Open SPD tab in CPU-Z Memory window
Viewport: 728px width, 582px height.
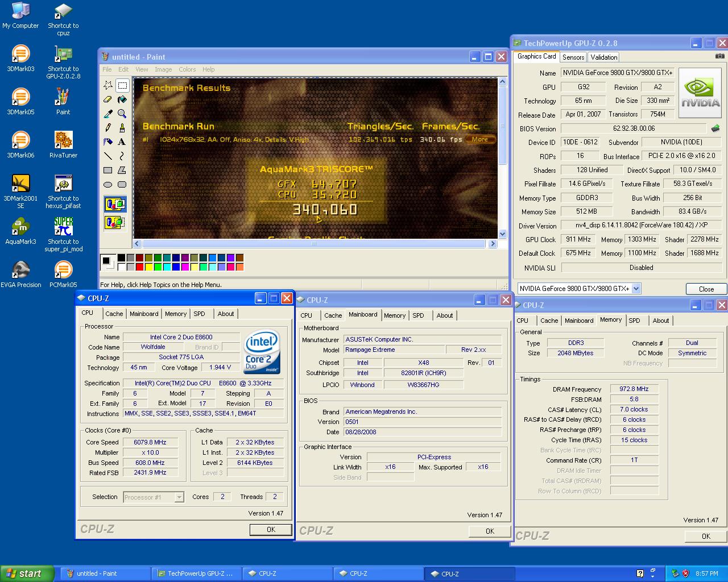[634, 321]
